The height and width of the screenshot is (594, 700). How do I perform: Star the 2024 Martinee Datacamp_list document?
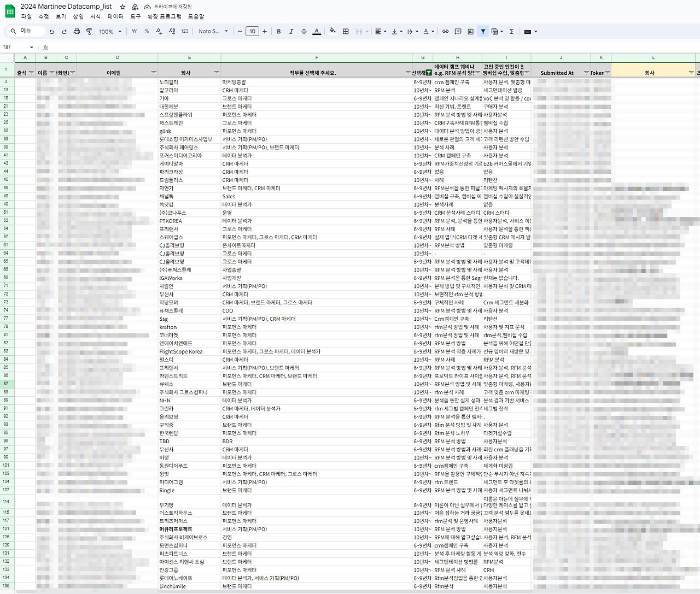point(122,7)
